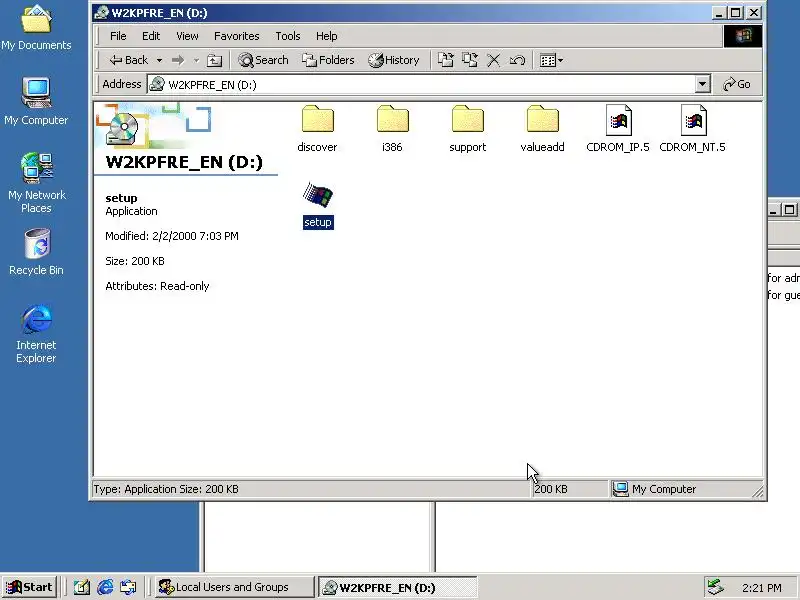Expand the Address bar dropdown
Screen dimensions: 800x600
pyautogui.click(x=703, y=84)
